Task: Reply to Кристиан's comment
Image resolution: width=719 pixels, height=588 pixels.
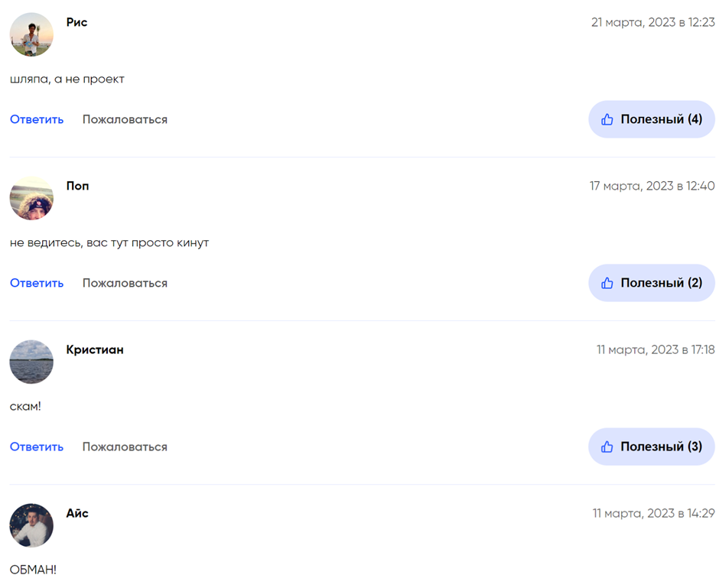Action: (x=37, y=447)
